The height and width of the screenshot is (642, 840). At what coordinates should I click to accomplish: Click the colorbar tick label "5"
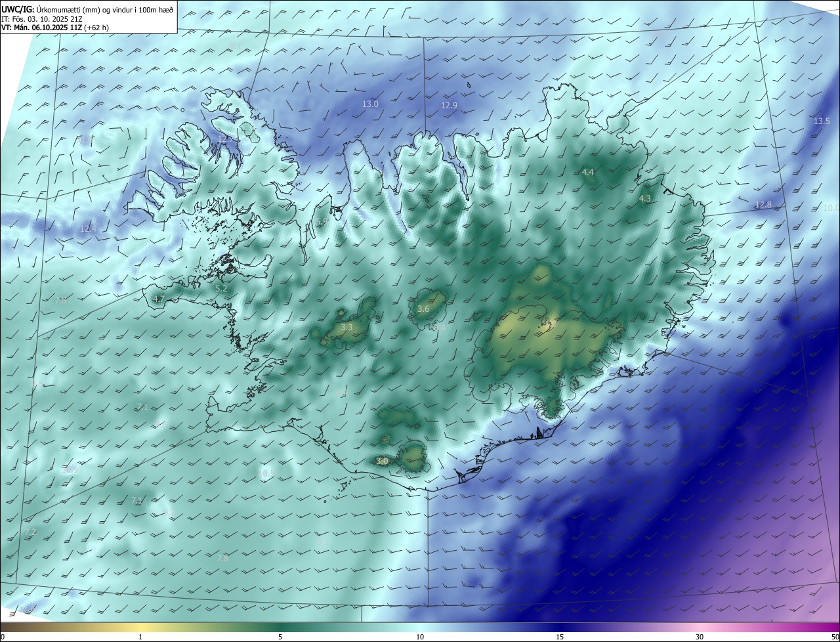point(280,637)
